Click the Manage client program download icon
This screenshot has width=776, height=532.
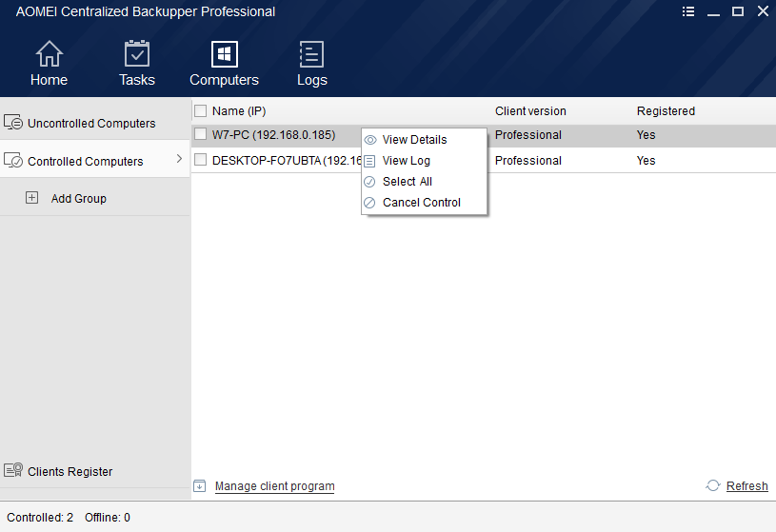coord(199,486)
